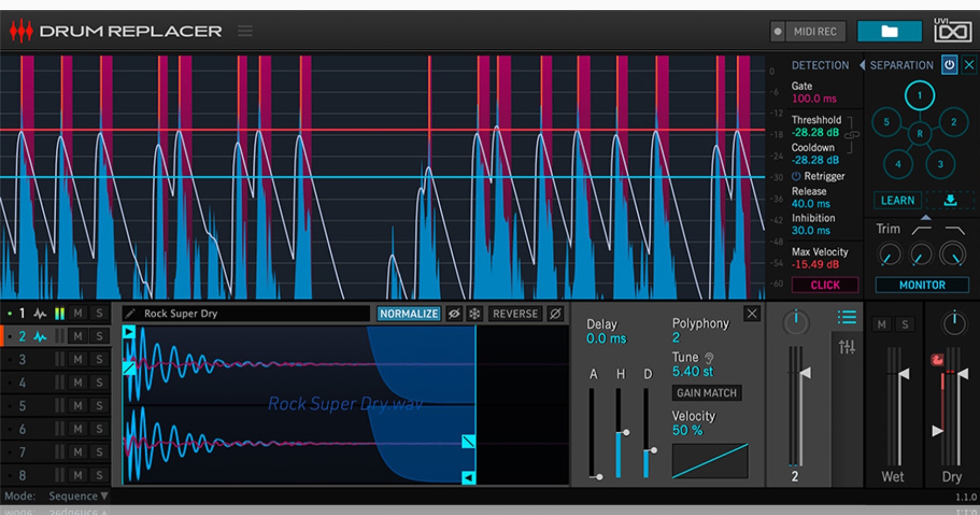Close the sample settings panel
The height and width of the screenshot is (515, 980).
pos(752,313)
